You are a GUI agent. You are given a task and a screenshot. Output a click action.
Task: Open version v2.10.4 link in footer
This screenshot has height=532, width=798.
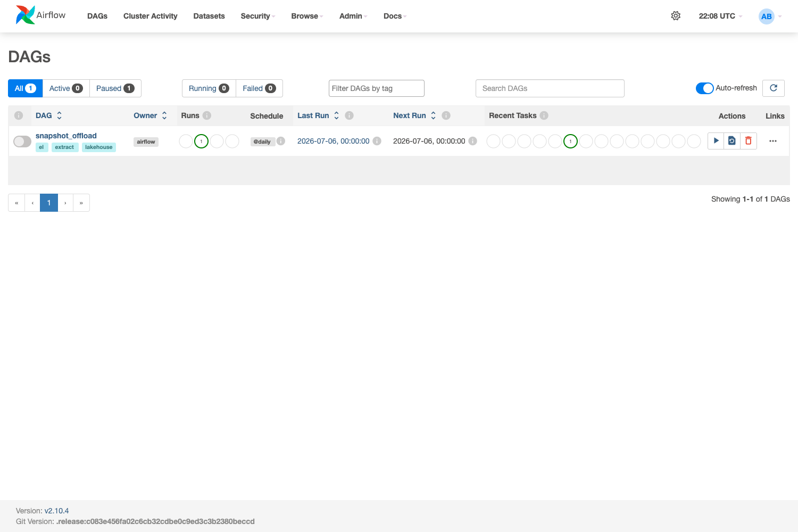(56, 511)
